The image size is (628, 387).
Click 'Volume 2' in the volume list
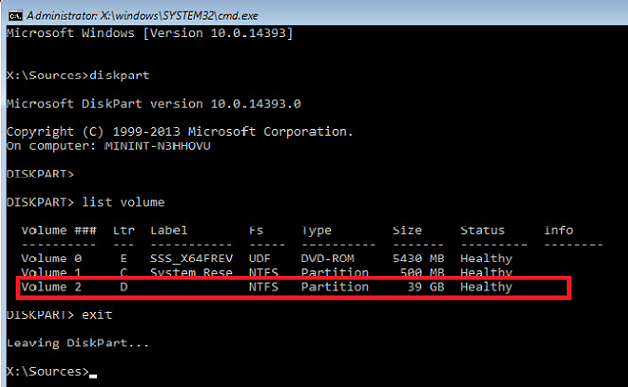pos(52,287)
